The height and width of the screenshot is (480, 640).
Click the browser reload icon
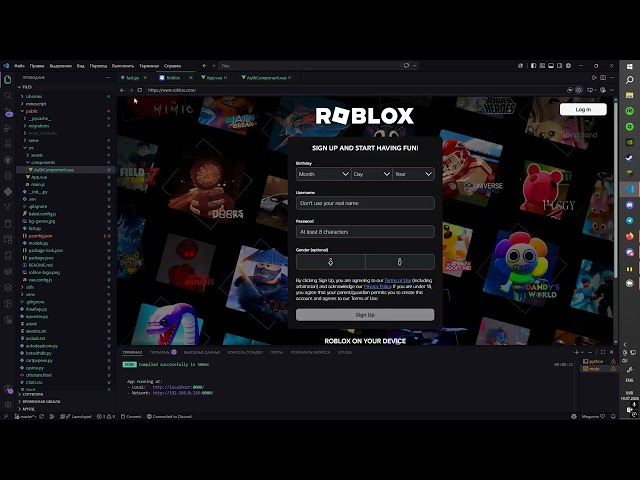[x=140, y=90]
